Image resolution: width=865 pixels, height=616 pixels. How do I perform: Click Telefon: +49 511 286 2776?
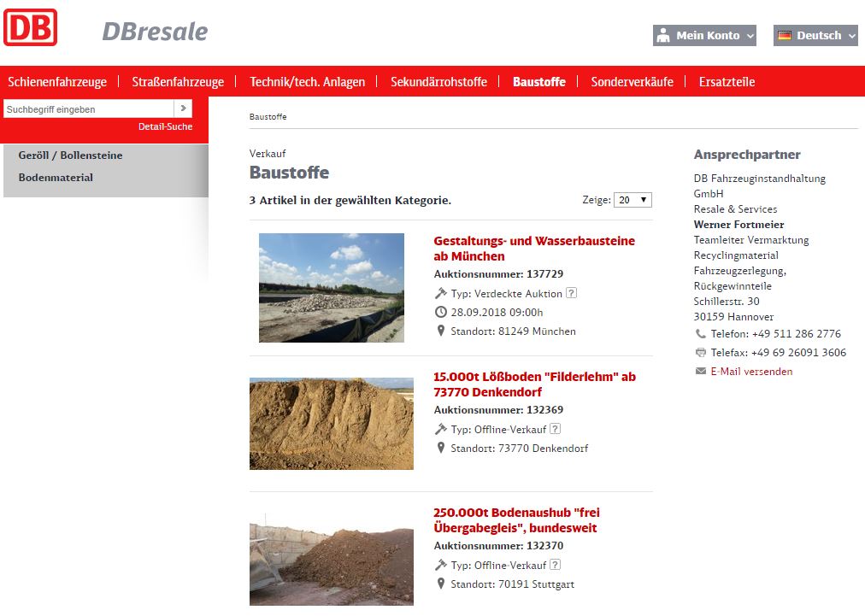tap(775, 334)
